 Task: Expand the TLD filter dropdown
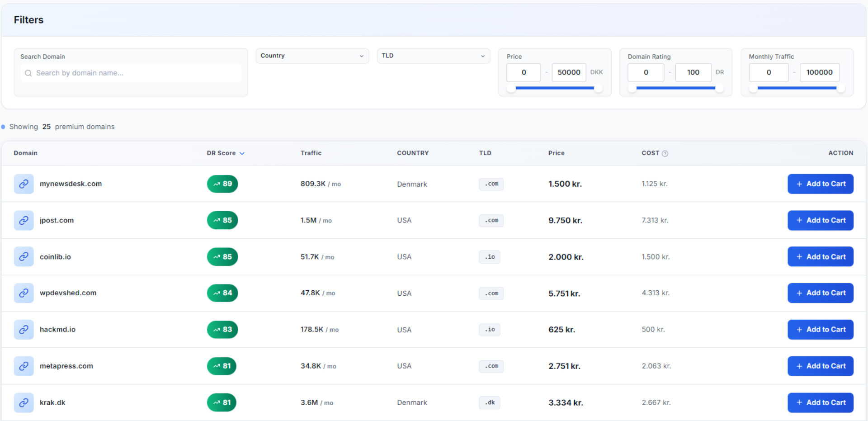433,56
